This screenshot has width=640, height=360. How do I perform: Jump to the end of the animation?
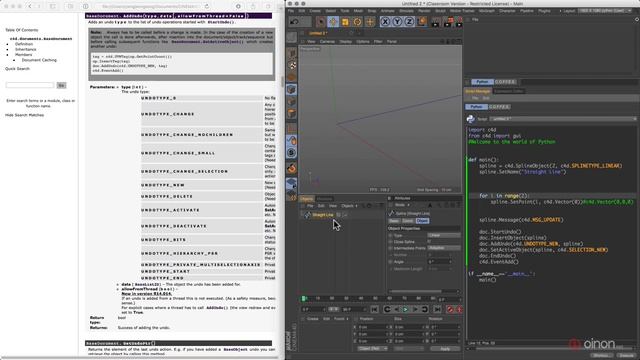[437, 310]
